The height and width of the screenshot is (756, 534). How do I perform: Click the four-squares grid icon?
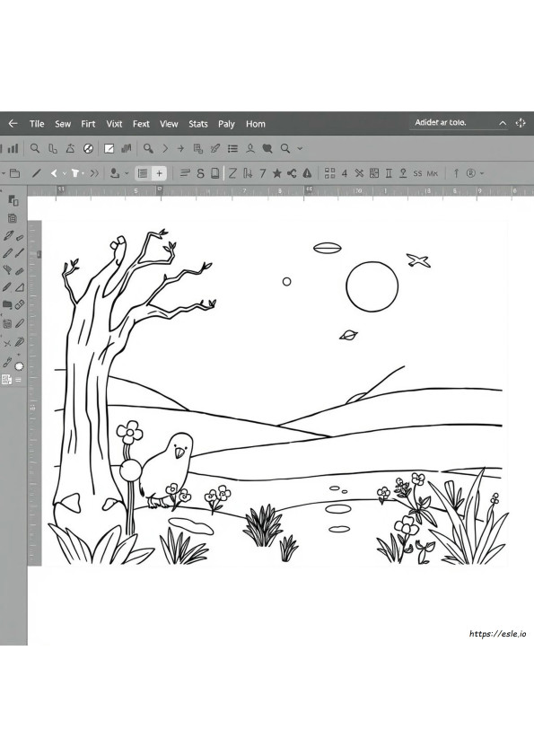(329, 173)
